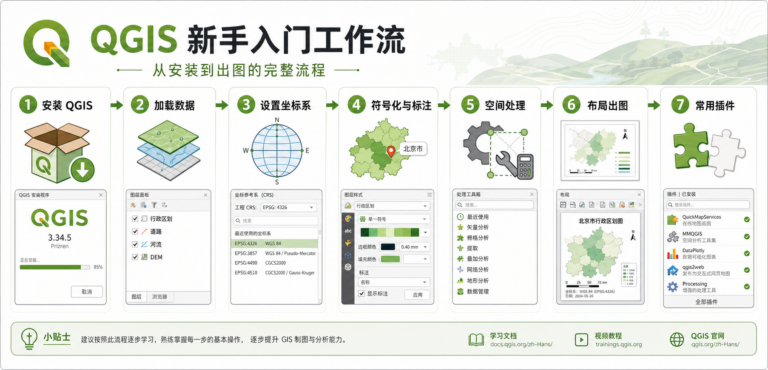Toggle the MMQGIS enabled checkmark
The image size is (768, 370).
(746, 237)
